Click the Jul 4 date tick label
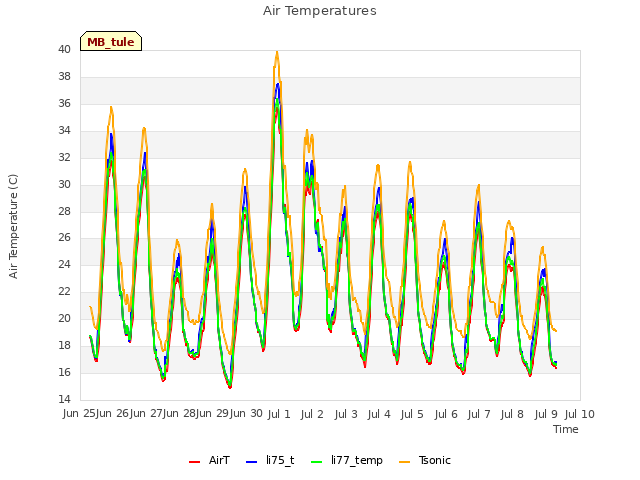 379,414
